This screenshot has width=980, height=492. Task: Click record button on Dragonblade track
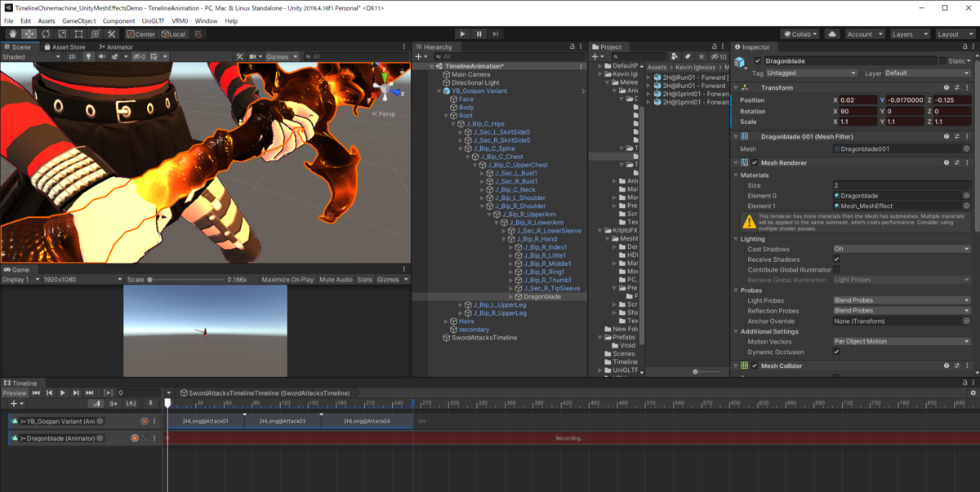tap(135, 438)
